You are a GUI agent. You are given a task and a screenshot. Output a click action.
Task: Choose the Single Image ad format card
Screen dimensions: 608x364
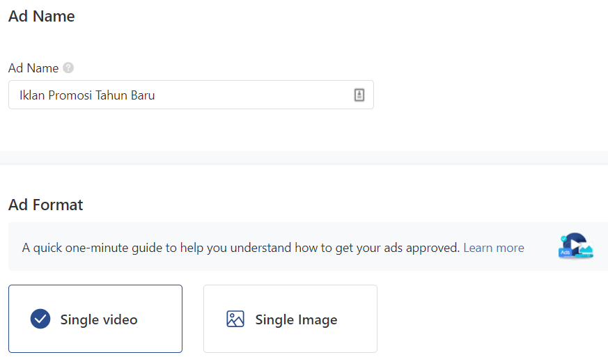point(290,319)
